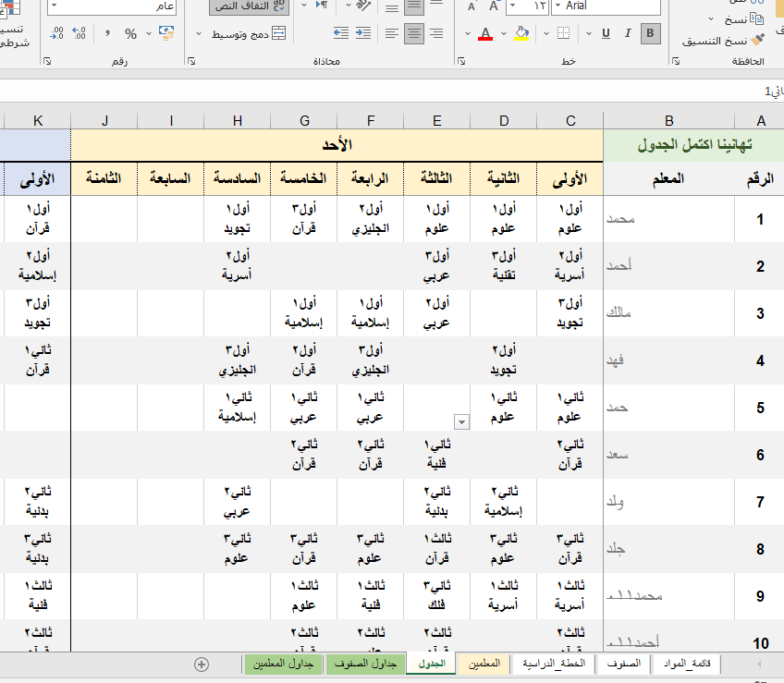Click the تهانينا اكتمل الجدول cell
The width and height of the screenshot is (784, 683).
point(694,145)
